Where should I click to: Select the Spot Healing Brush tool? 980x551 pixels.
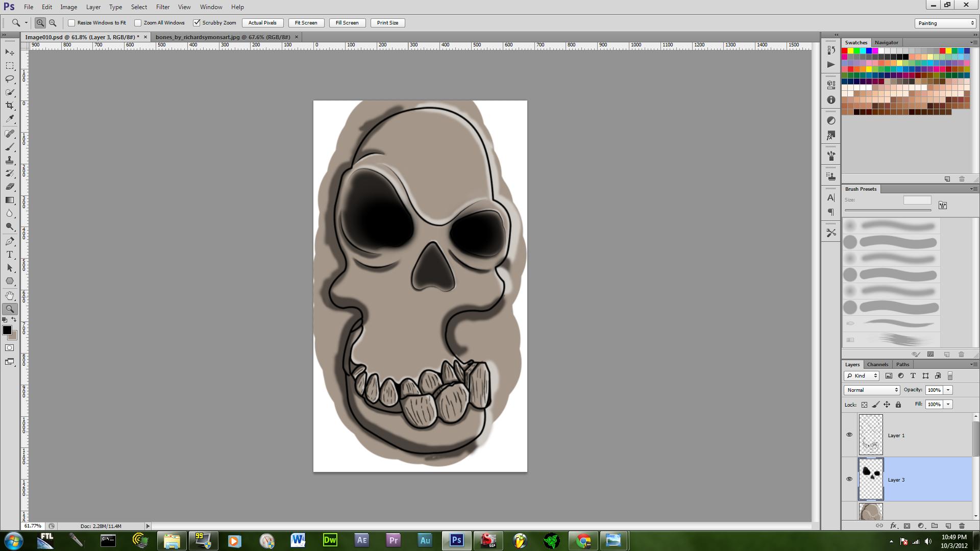tap(10, 134)
